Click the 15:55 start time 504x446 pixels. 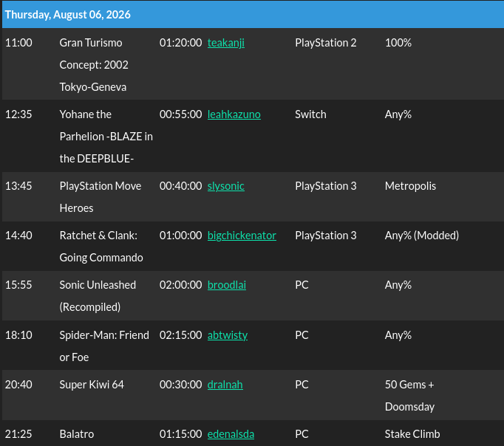[18, 285]
